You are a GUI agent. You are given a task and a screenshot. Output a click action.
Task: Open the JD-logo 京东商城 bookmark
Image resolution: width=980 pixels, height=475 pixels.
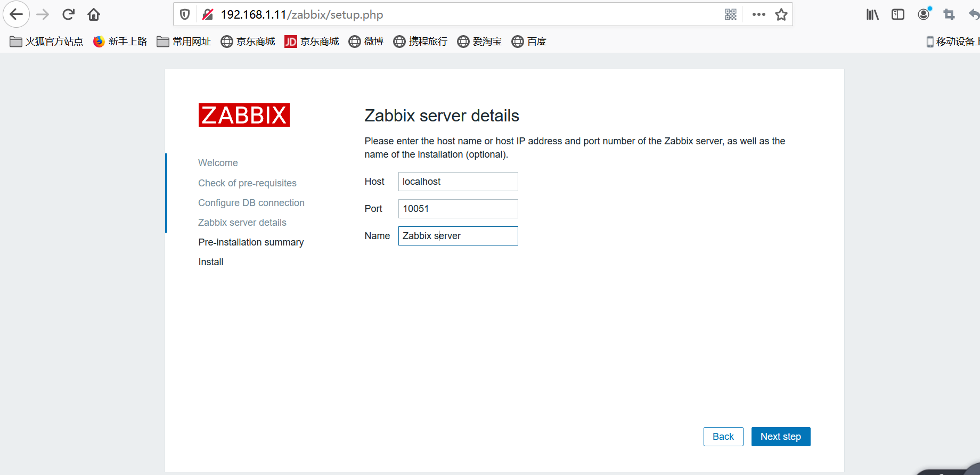tap(312, 42)
